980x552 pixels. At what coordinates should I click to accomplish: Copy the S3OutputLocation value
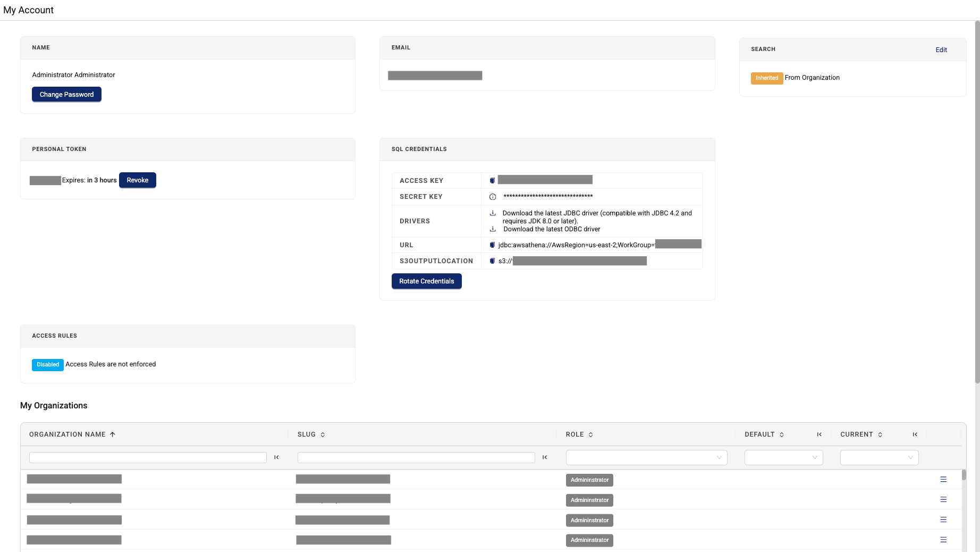[x=492, y=261]
